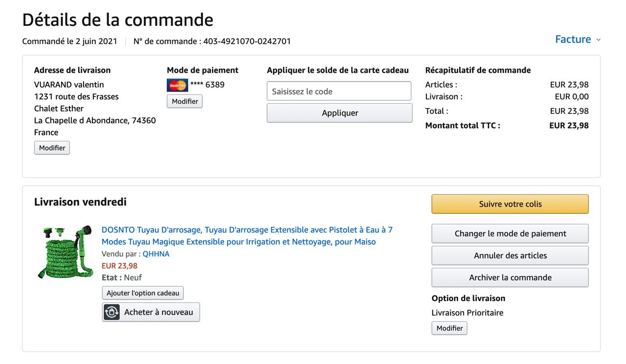Click Suivre votre colis button

(x=510, y=204)
